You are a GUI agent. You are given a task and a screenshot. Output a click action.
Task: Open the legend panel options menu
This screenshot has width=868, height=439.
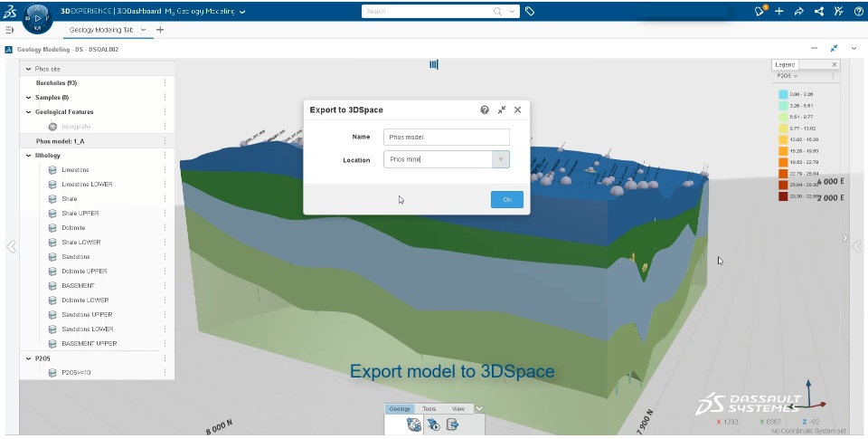[833, 76]
